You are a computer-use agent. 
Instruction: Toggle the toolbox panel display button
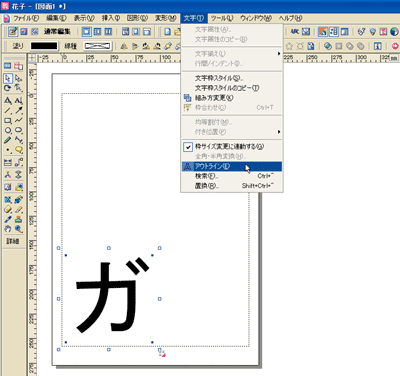tap(334, 32)
